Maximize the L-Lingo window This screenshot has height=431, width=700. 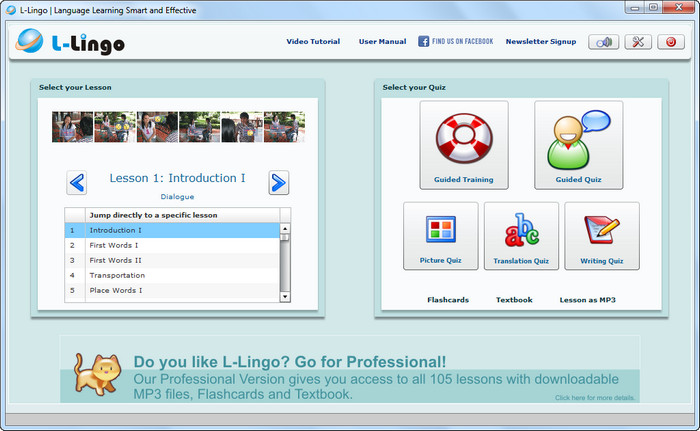[x=653, y=8]
